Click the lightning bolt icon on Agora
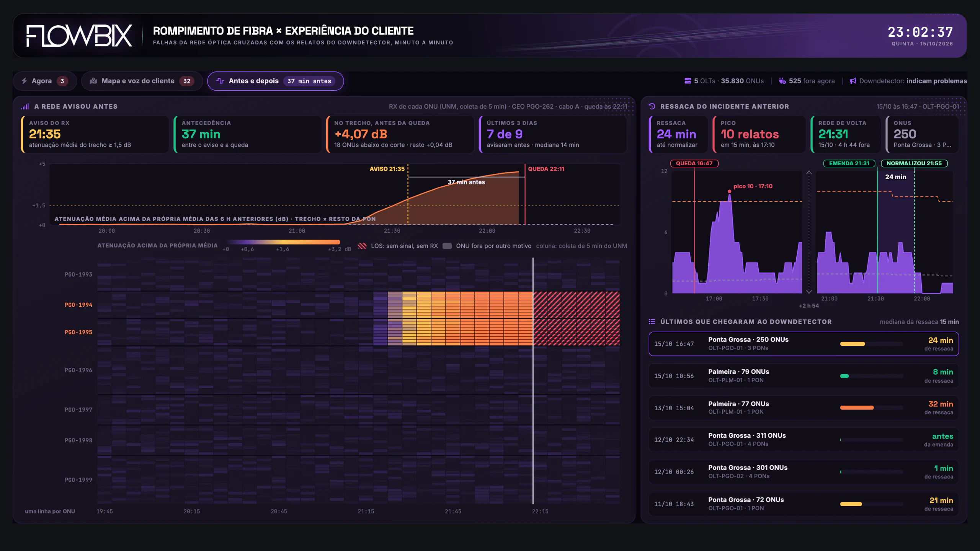The height and width of the screenshot is (551, 980). tap(24, 81)
